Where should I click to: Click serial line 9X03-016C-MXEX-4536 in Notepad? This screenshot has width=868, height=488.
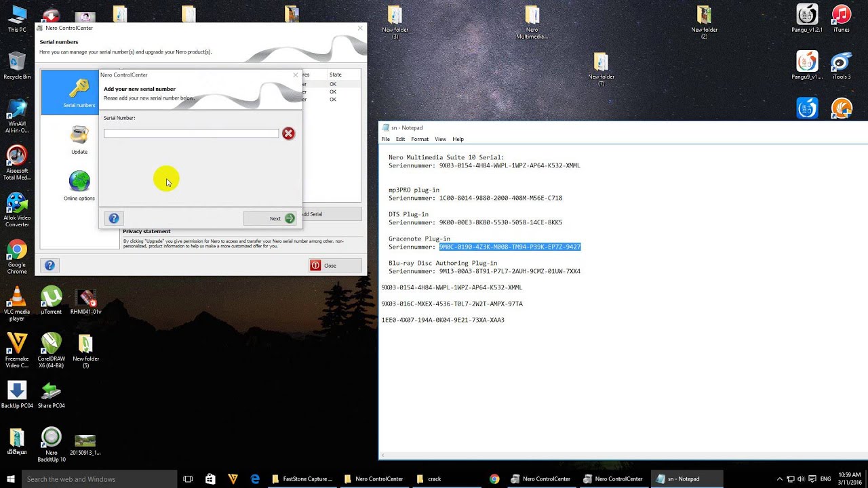click(452, 304)
